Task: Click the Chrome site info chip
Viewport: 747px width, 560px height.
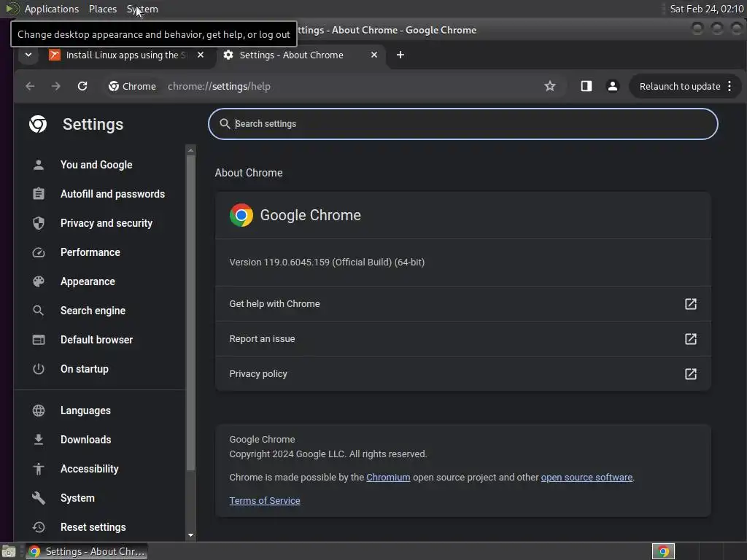Action: [x=132, y=86]
